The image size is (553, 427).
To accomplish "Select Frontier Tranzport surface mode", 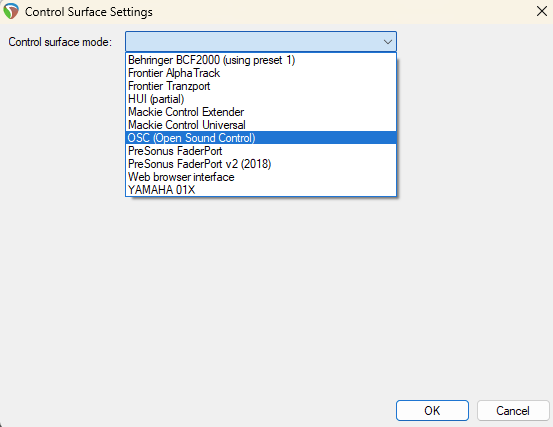I will coord(261,86).
